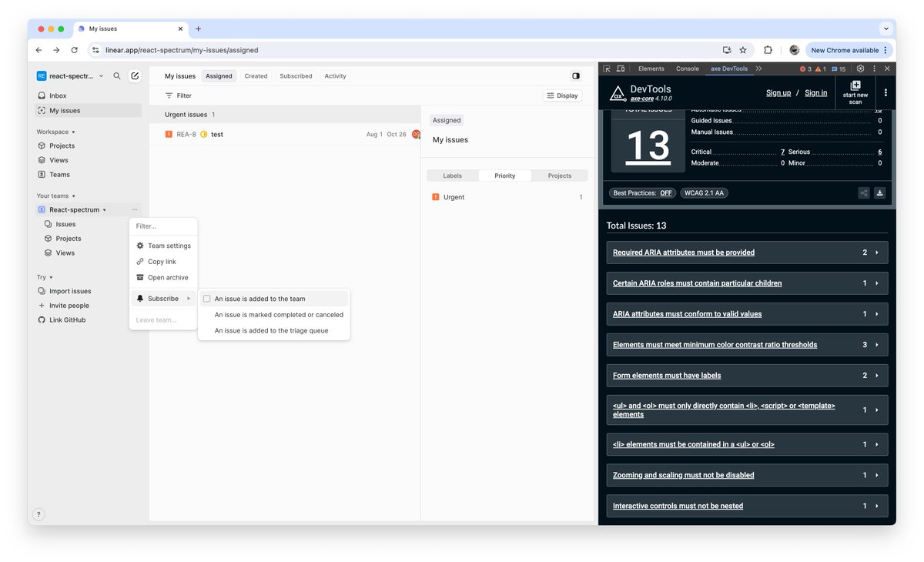Open axe DevTools overflow menu (three dots)

point(885,93)
